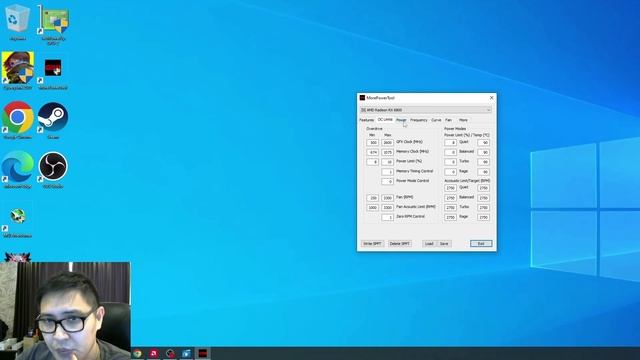Edit the Quiet power limit field
This screenshot has height=360, width=640.
(x=450, y=142)
